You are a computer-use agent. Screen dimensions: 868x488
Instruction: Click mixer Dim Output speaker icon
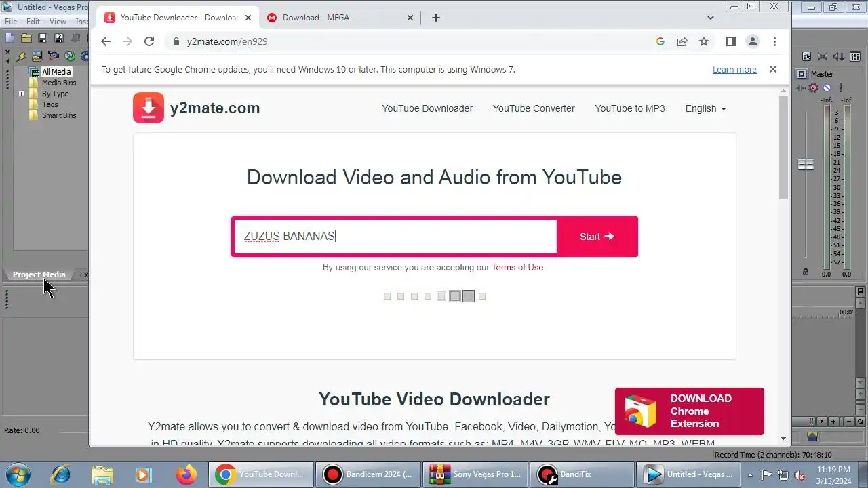pyautogui.click(x=839, y=57)
